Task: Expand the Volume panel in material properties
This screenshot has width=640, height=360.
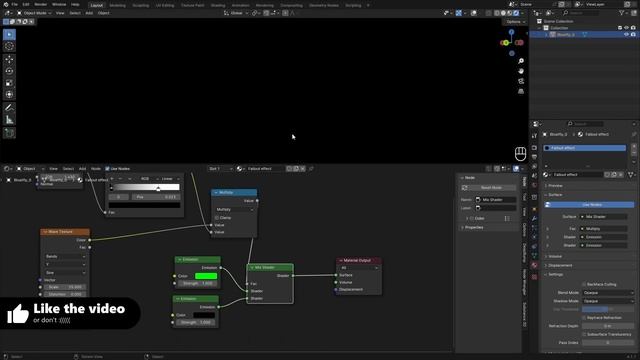Action: 555,256
